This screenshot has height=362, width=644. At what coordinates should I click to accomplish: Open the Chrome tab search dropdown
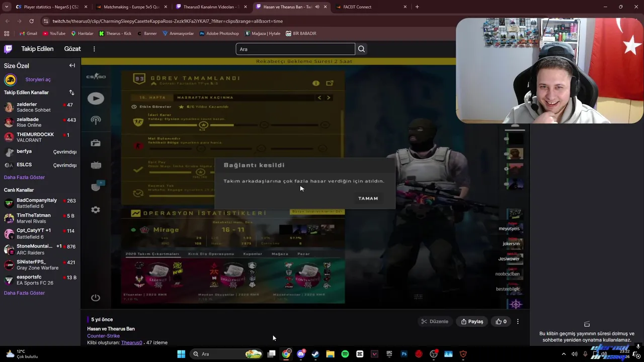coord(7,7)
